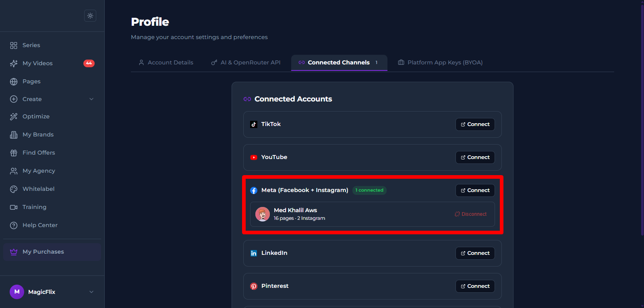Click the My Purchases crown icon
The width and height of the screenshot is (644, 308).
coord(14,252)
